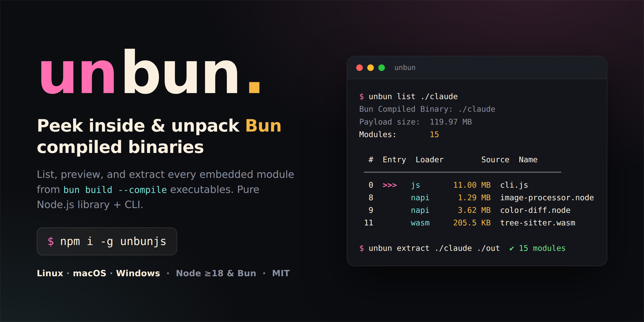The width and height of the screenshot is (644, 322).
Task: Click the 205.5 KB size value
Action: coord(472,223)
